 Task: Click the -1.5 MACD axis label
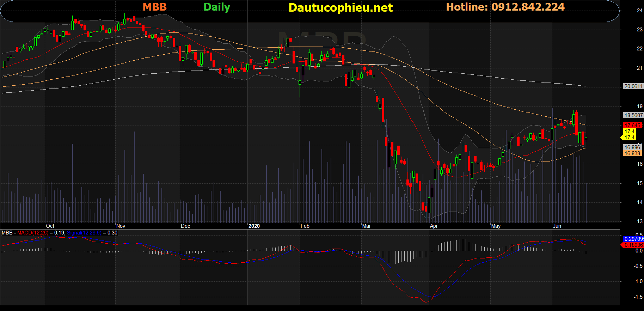pos(638,297)
